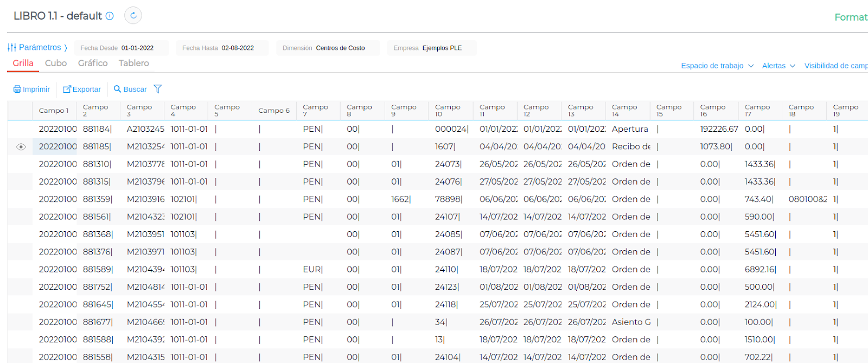Toggle the eye icon on row 881185

pyautogui.click(x=21, y=147)
